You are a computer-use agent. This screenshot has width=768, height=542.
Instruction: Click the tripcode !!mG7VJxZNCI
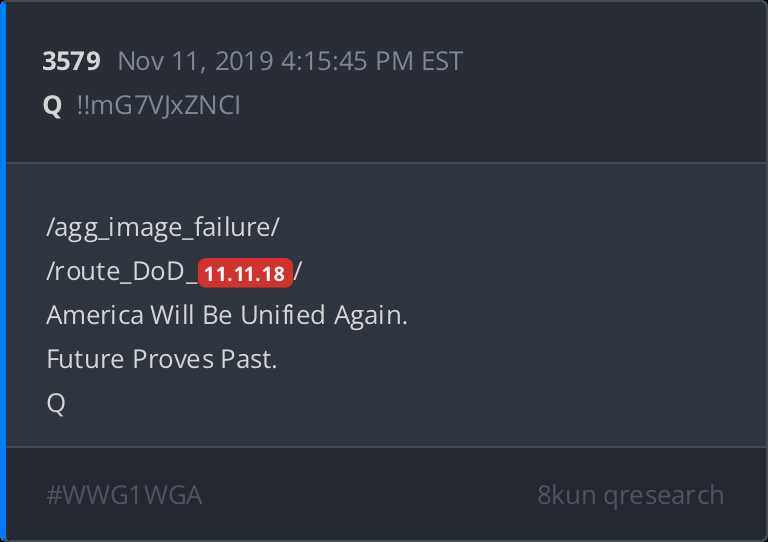coord(157,106)
